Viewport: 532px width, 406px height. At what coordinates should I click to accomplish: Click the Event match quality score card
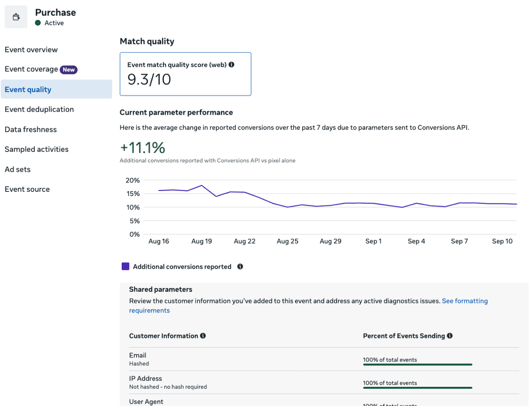185,74
